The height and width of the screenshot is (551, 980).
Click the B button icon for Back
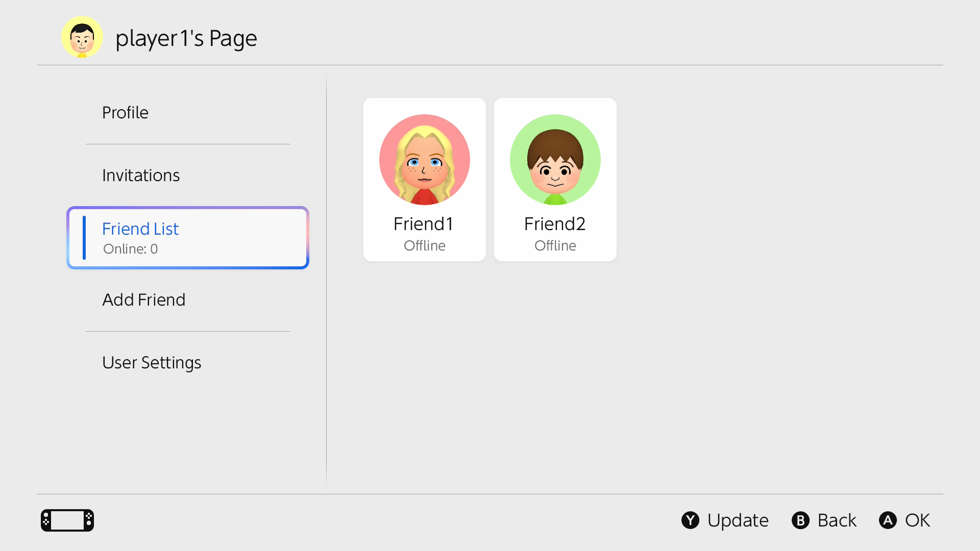[x=801, y=520]
